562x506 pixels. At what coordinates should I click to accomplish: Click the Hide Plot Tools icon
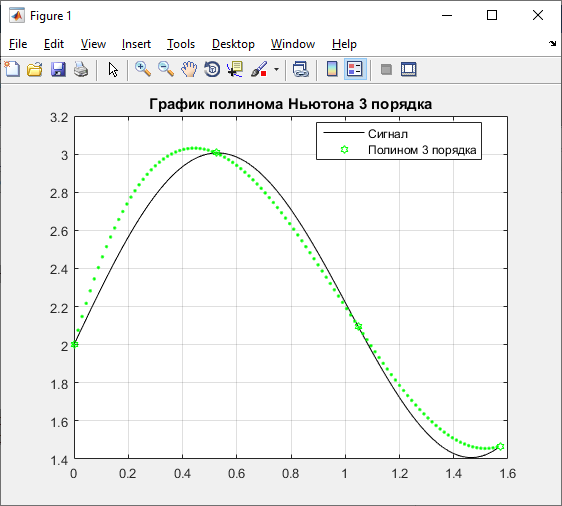point(386,69)
